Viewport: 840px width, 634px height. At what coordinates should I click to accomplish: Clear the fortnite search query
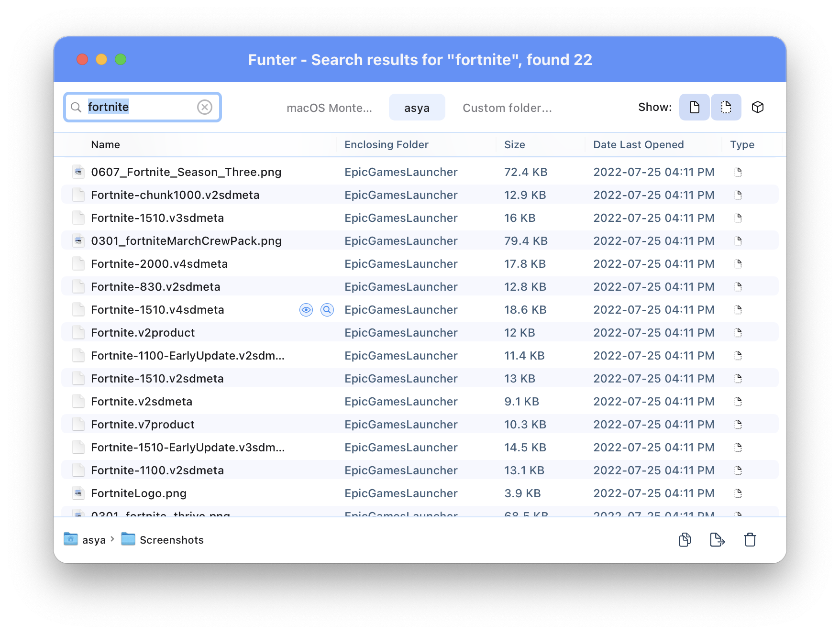click(x=205, y=107)
